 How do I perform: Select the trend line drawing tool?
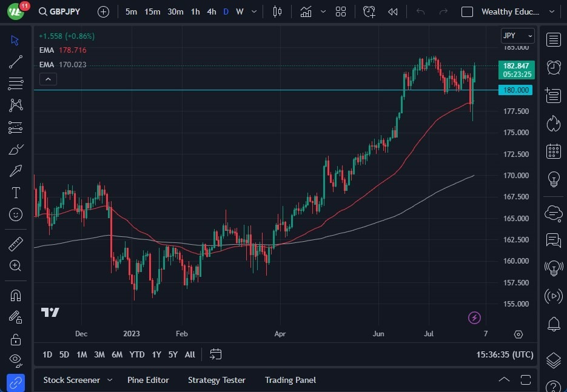click(x=16, y=61)
